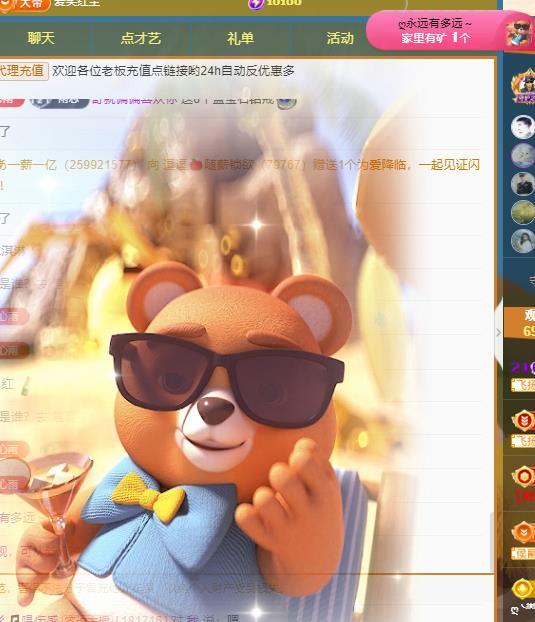
Task: Click the red chevron shield badge icon
Action: (x=524, y=421)
